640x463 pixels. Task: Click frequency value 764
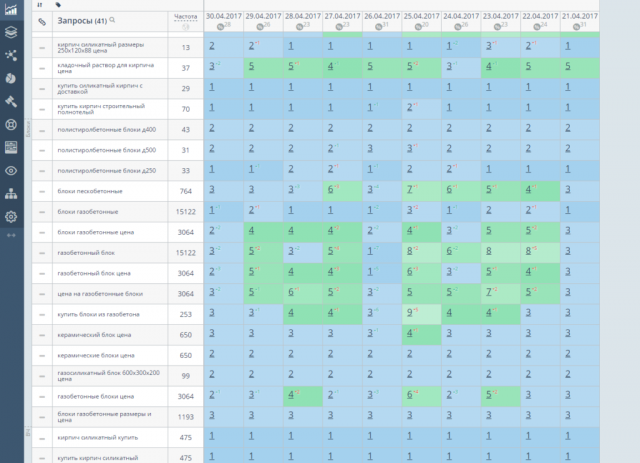coord(186,191)
